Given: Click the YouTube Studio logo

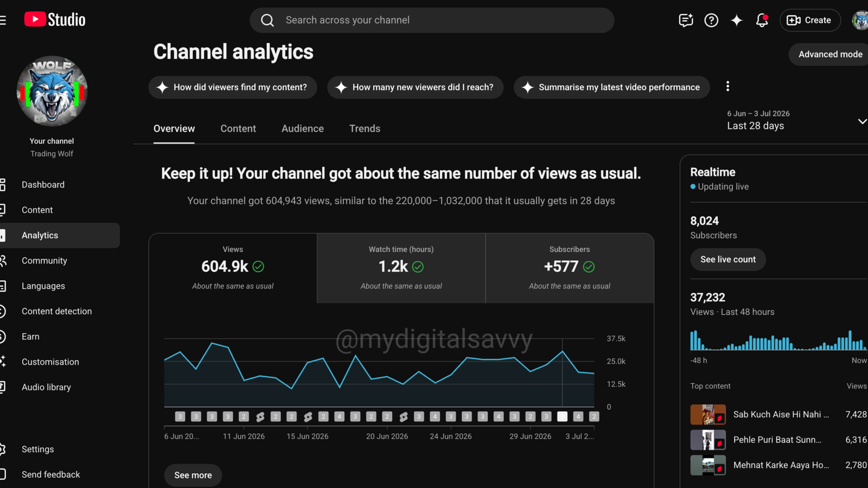Looking at the screenshot, I should pos(55,20).
